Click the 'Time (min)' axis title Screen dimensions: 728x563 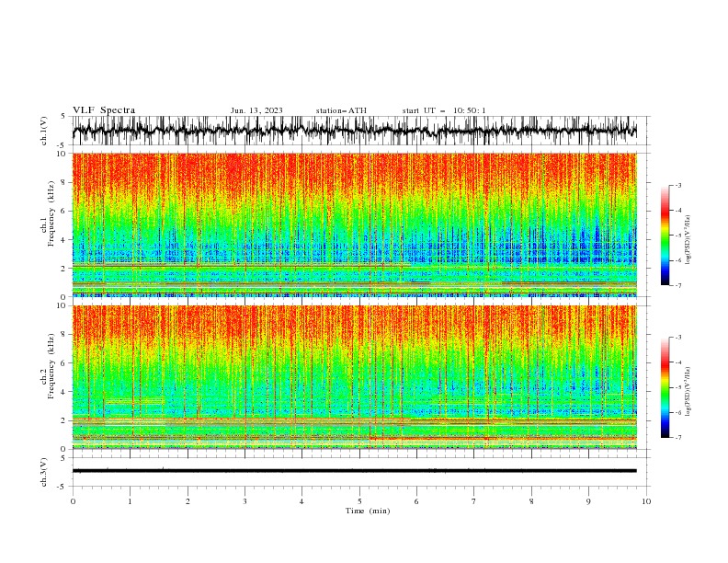[368, 511]
